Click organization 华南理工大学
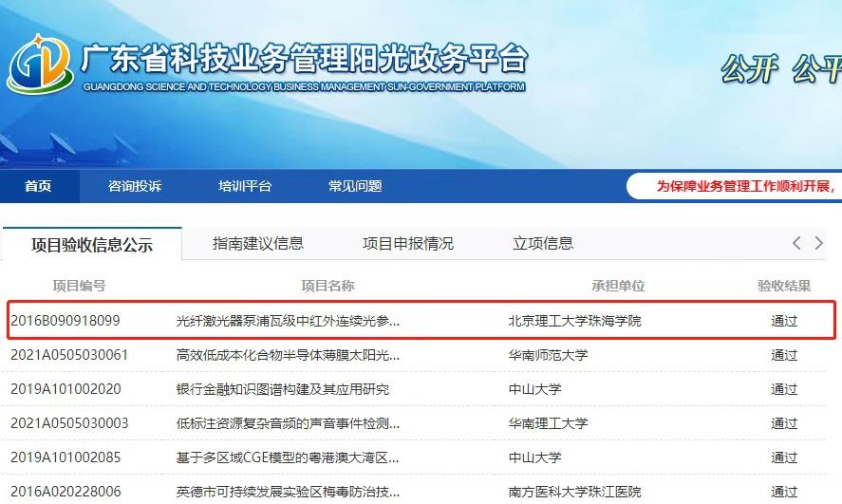This screenshot has height=504, width=842. tap(549, 423)
